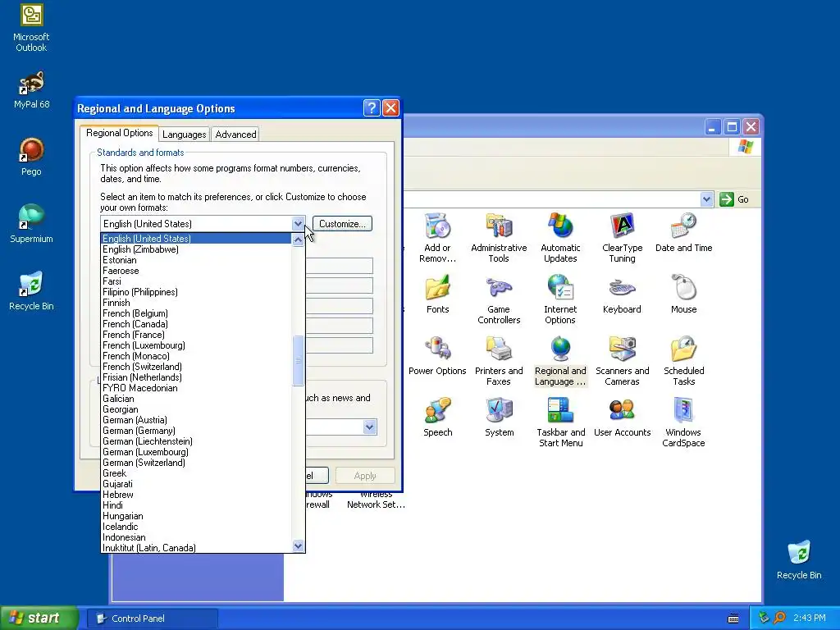Open Administrative Tools in Control Panel
840x630 pixels.
(x=499, y=237)
